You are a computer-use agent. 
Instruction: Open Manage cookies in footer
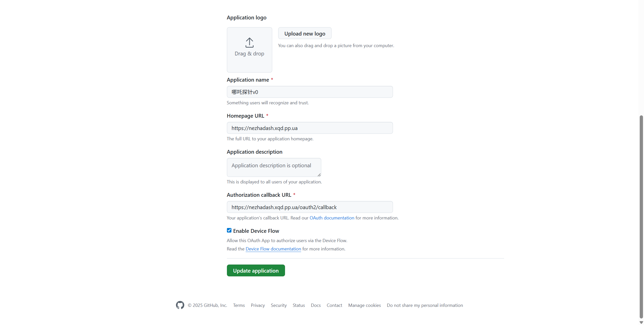364,305
